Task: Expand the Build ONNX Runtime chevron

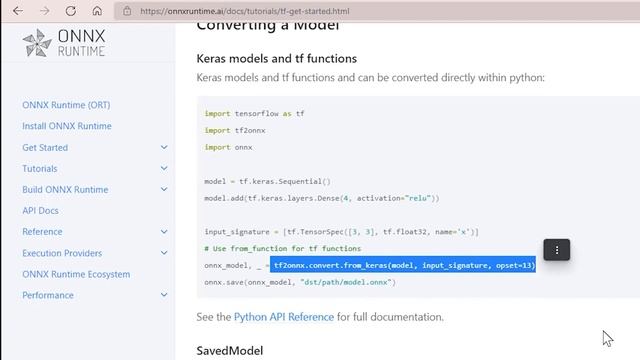Action: tap(164, 189)
